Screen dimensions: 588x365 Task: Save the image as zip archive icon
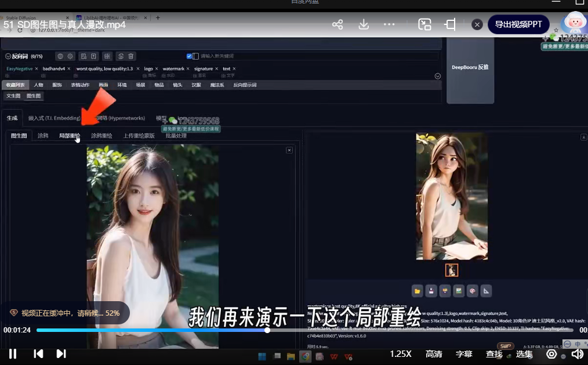(x=445, y=291)
